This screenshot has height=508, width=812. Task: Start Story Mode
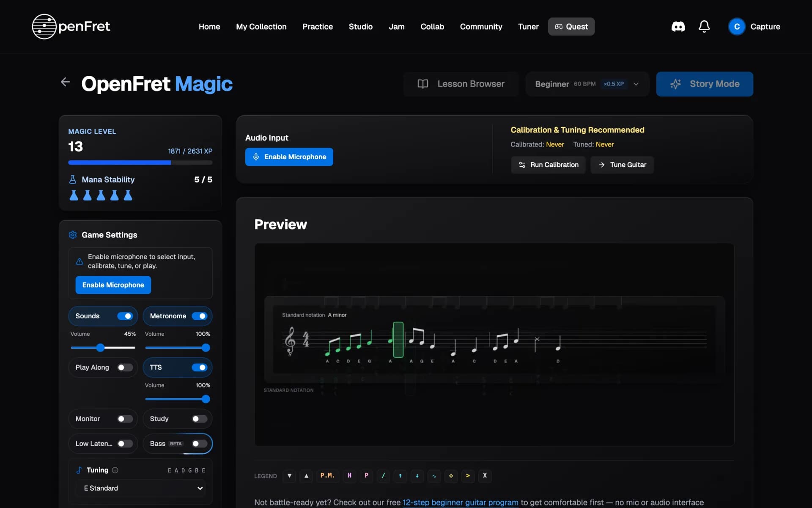click(705, 84)
